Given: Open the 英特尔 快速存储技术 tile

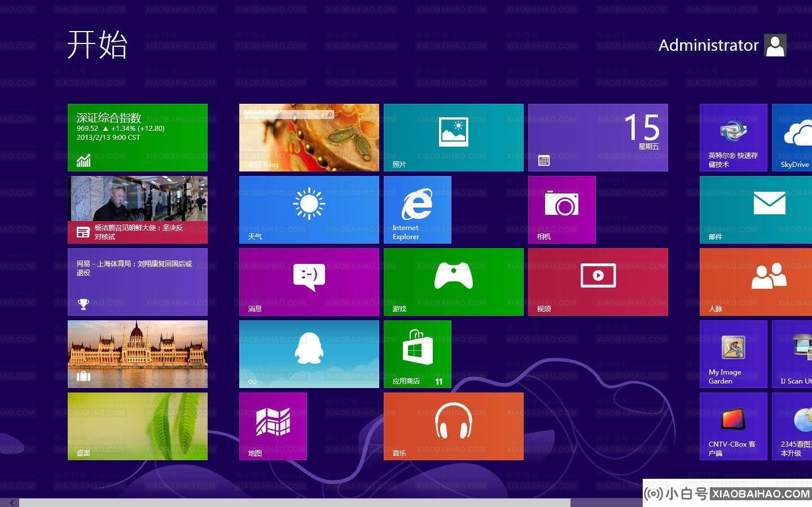Looking at the screenshot, I should click(734, 138).
